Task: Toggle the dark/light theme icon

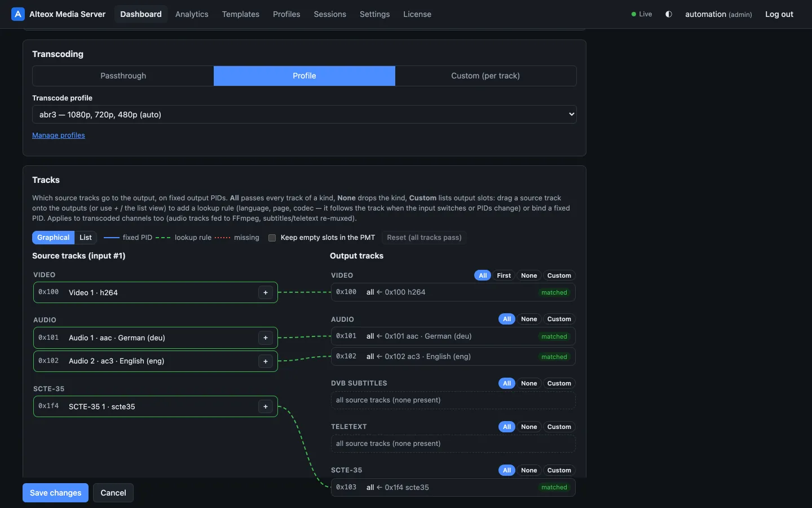Action: 669,14
